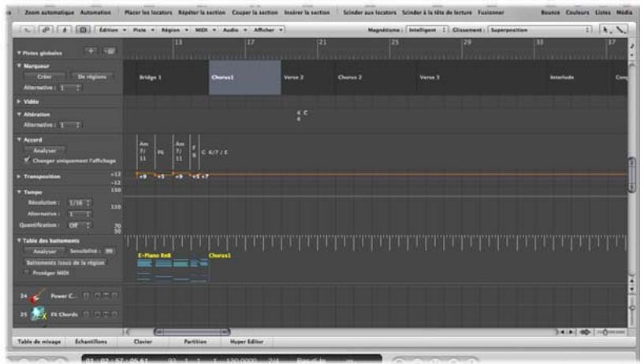
Task: Open the Région local menu
Action: (x=174, y=30)
